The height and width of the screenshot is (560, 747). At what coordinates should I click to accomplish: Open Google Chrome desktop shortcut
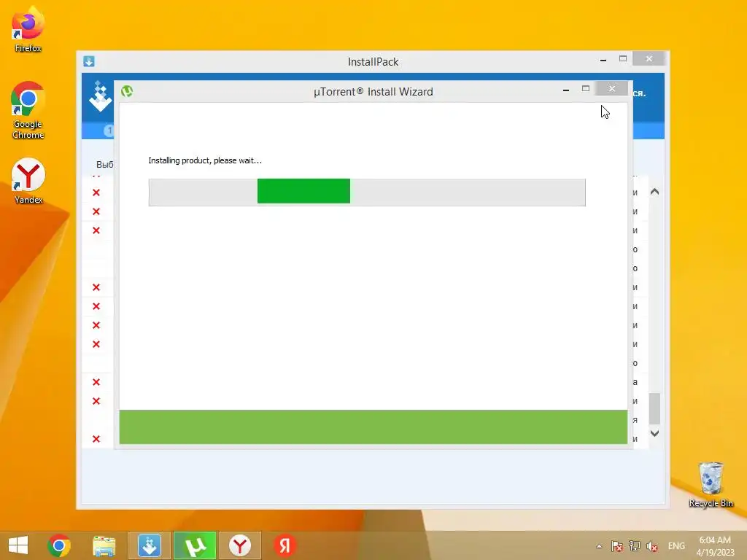coord(28,109)
